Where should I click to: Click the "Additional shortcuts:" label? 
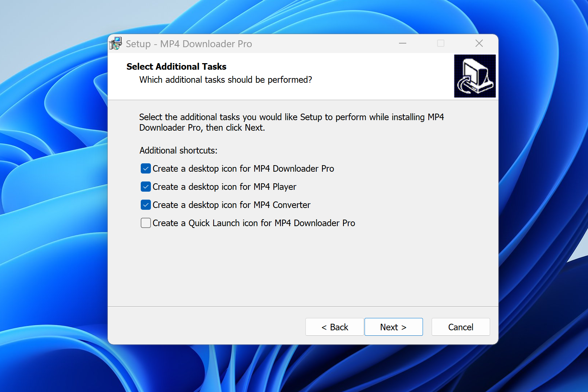point(178,151)
